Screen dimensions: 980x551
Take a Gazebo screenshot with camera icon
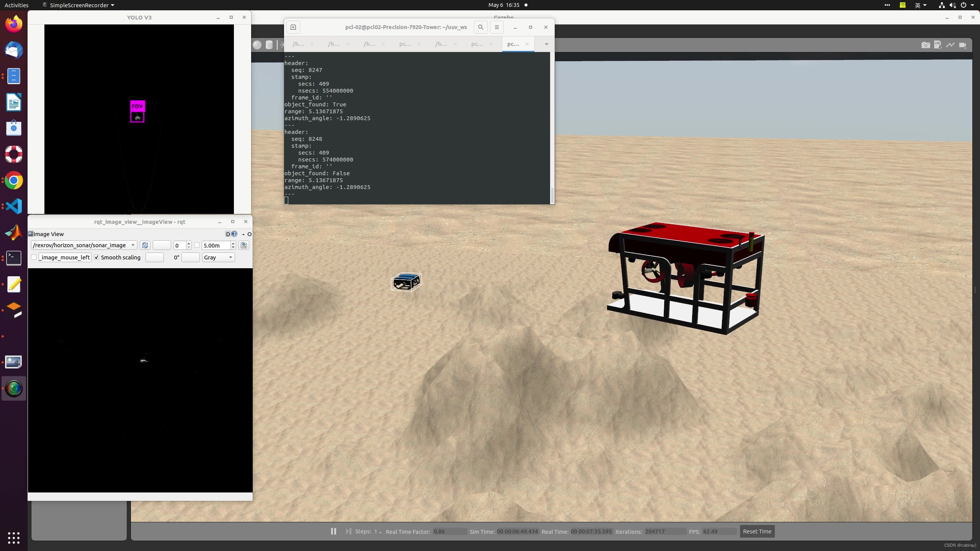925,45
